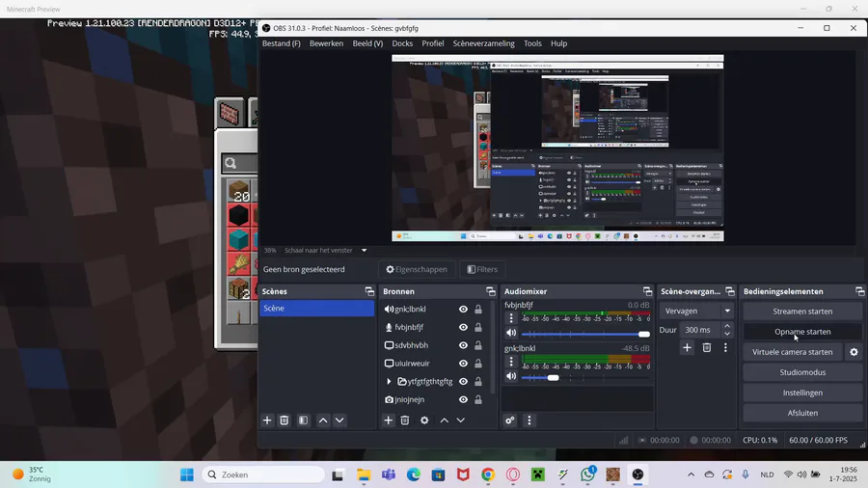Screen dimensions: 868x488
Task: Open gnk;lbnkl mixer channel options dots
Action: click(x=511, y=362)
